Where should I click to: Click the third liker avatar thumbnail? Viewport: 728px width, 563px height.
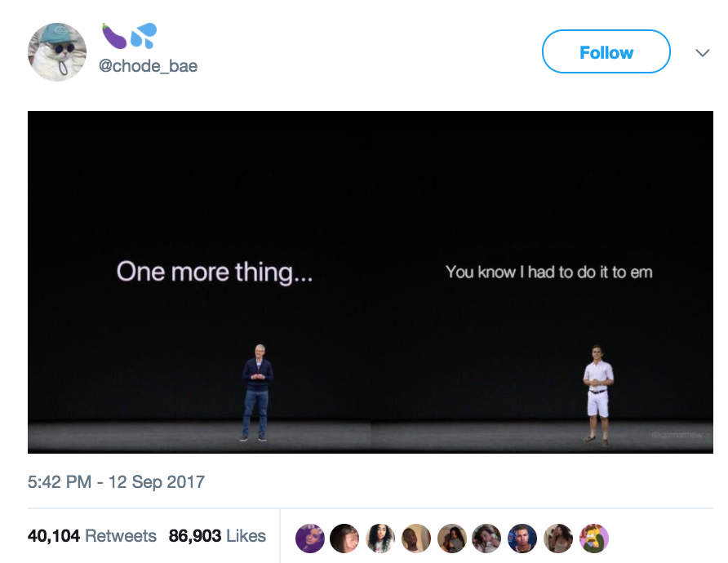(381, 538)
